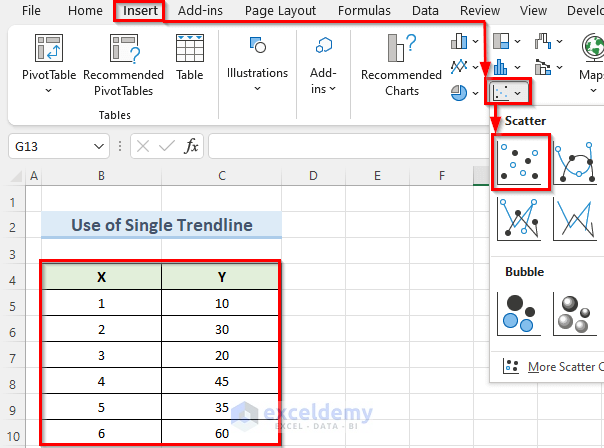The image size is (604, 448).
Task: Click the line or area chart icon
Action: 459,67
